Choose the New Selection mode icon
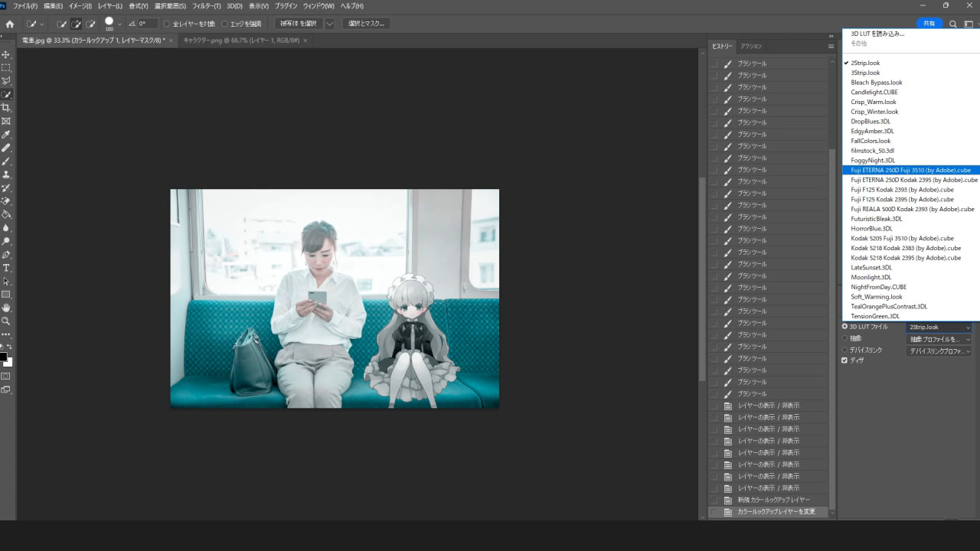The width and height of the screenshot is (980, 551). pos(61,24)
